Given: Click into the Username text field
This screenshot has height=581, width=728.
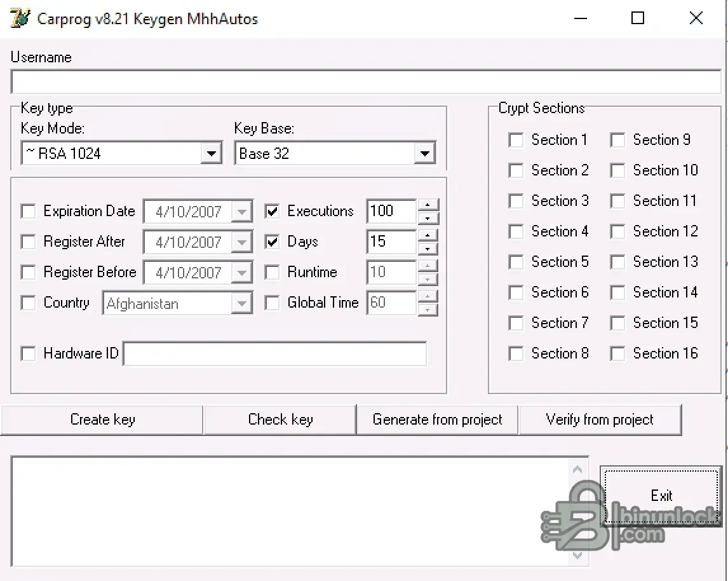Looking at the screenshot, I should tap(365, 82).
